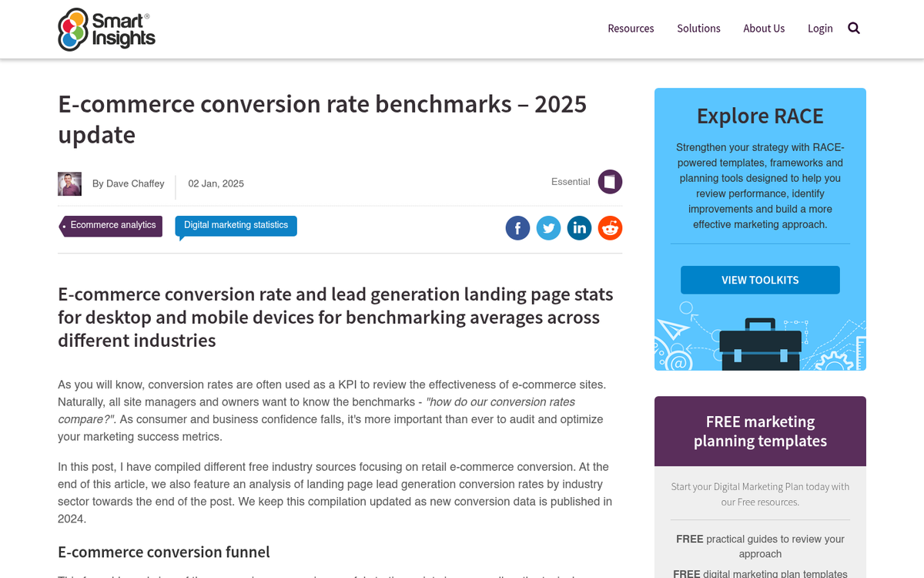Open the site search
Image resolution: width=924 pixels, height=578 pixels.
(853, 28)
